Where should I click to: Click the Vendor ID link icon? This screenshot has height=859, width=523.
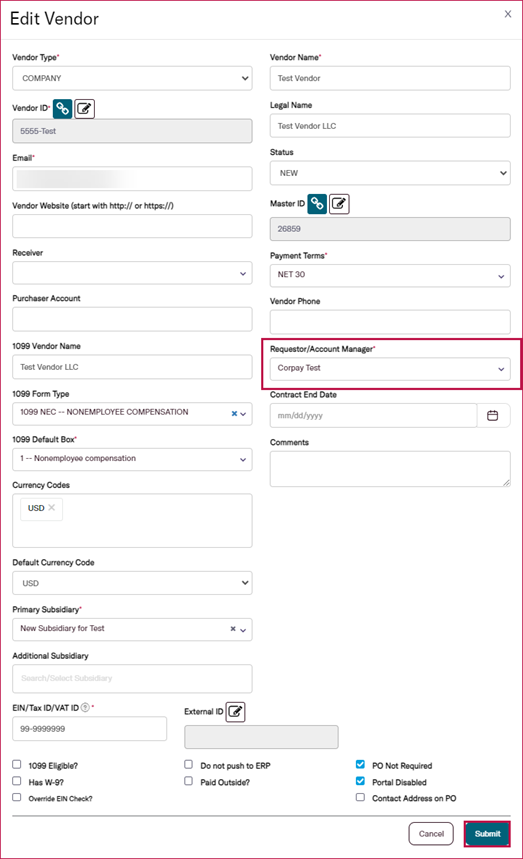point(62,108)
